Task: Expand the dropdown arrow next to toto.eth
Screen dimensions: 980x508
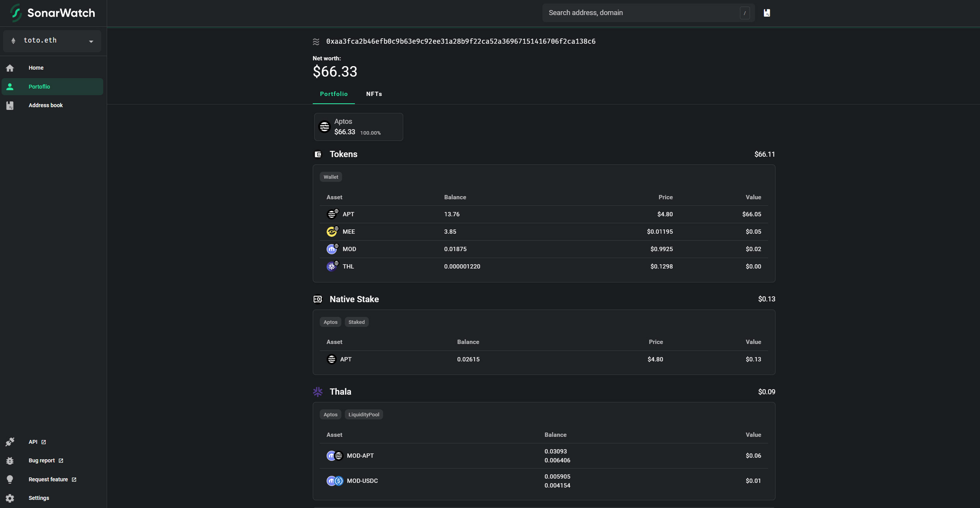Action: click(91, 41)
